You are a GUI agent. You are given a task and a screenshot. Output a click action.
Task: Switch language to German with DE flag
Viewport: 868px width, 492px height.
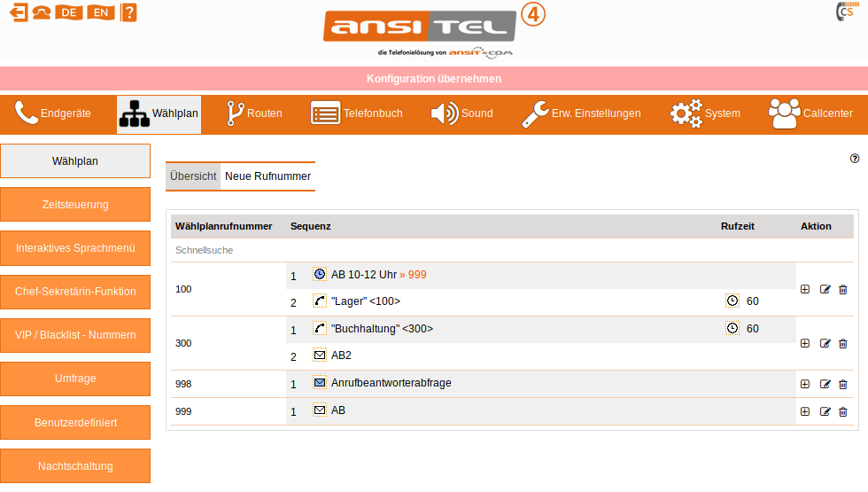click(x=69, y=12)
